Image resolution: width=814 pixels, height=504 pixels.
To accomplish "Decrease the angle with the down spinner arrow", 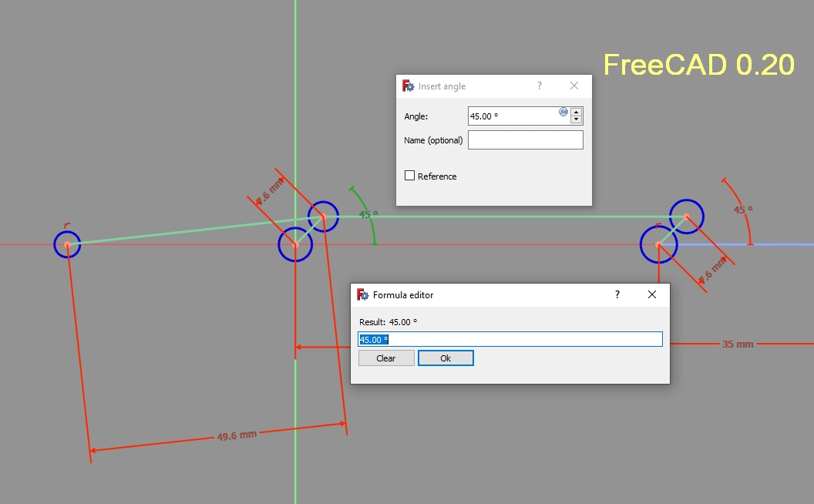I will click(x=577, y=120).
